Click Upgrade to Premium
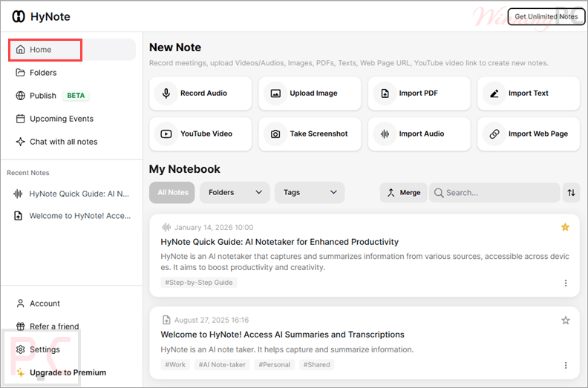This screenshot has width=588, height=388. (x=61, y=372)
